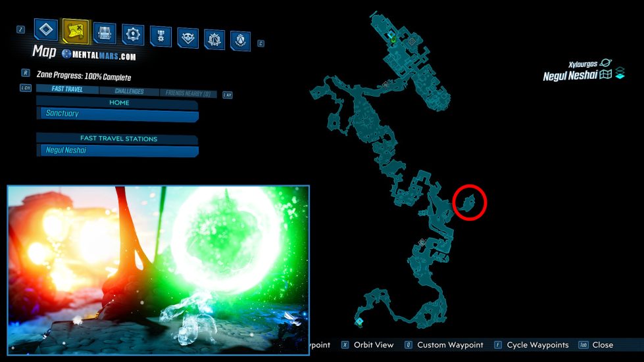Click the FAST TRAVEL STATIONS header
The image size is (644, 362).
(118, 139)
